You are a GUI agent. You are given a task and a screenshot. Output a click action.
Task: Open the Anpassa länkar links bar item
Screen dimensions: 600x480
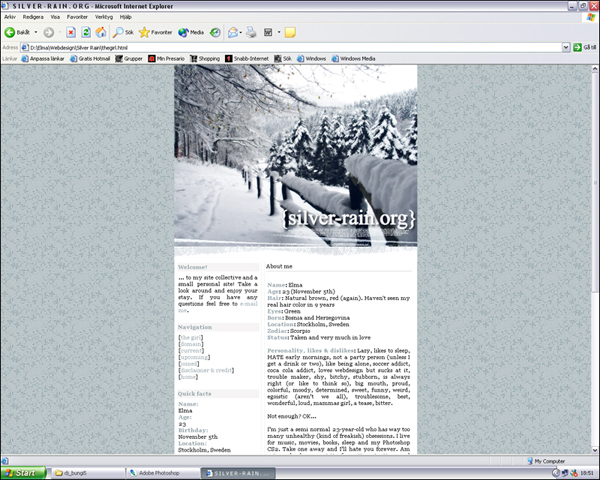pyautogui.click(x=43, y=59)
